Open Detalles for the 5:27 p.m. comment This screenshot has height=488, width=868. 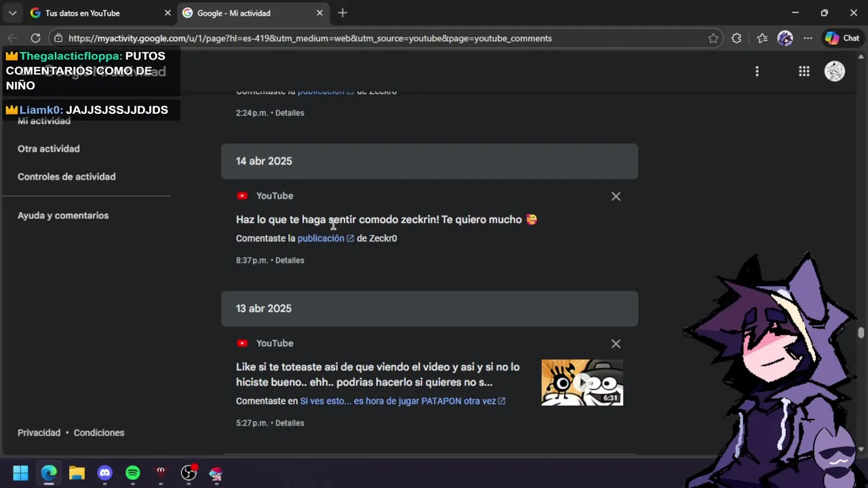pos(290,423)
